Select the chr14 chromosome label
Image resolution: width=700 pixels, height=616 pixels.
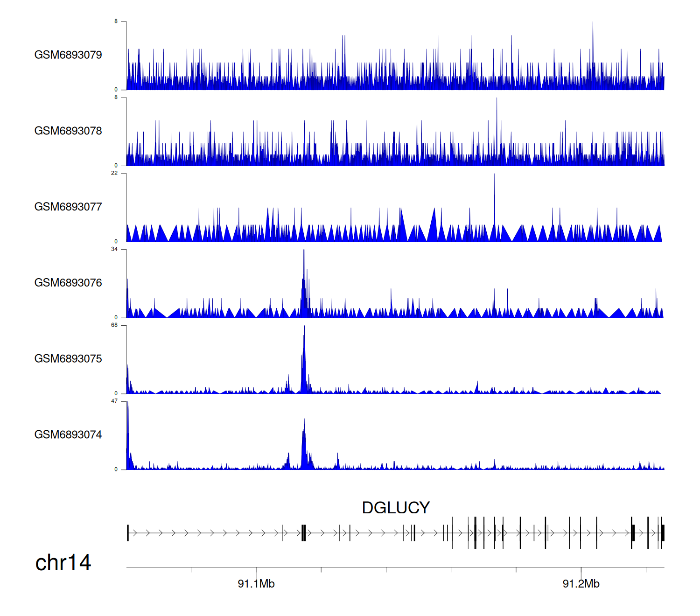click(63, 563)
